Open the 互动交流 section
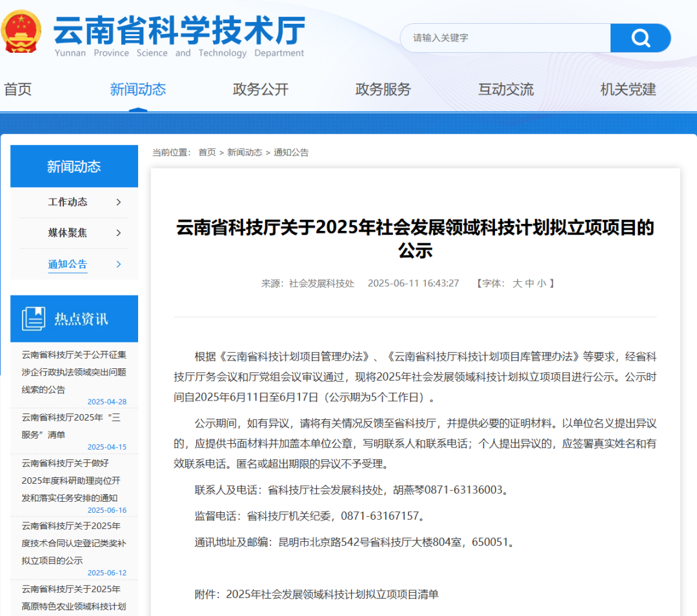Image resolution: width=697 pixels, height=616 pixels. [x=505, y=90]
